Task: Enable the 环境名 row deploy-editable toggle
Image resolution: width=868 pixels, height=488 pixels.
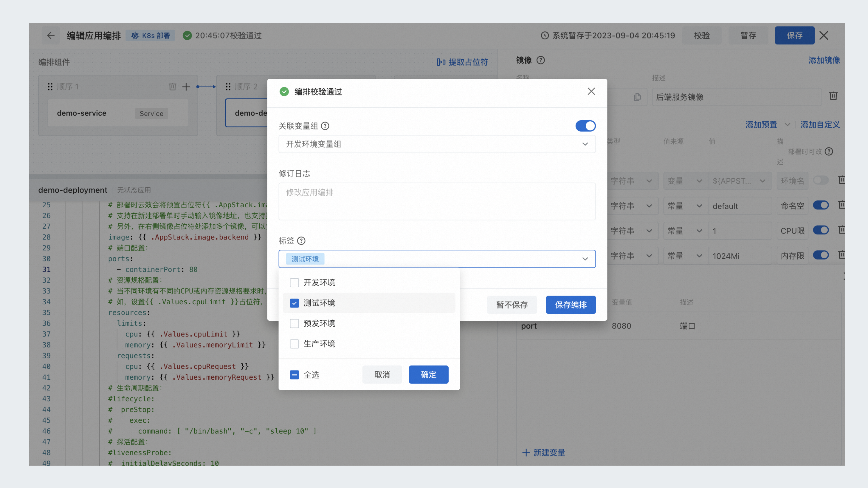Action: click(821, 180)
